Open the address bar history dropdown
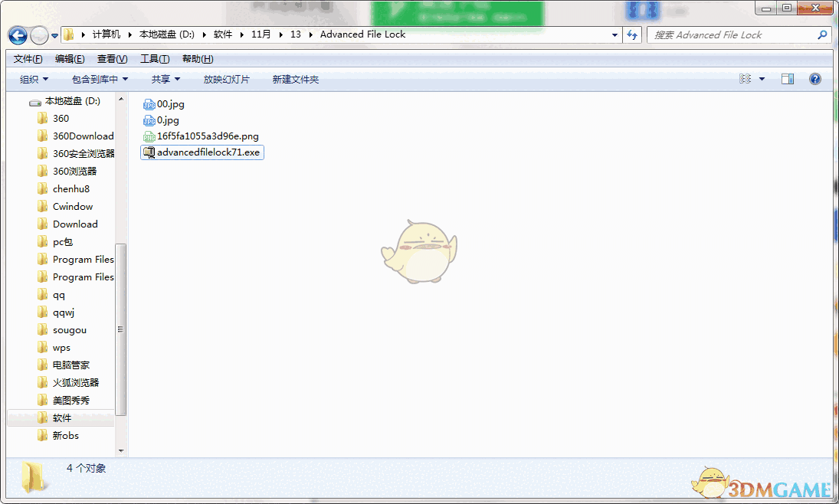The height and width of the screenshot is (504, 839). (615, 34)
